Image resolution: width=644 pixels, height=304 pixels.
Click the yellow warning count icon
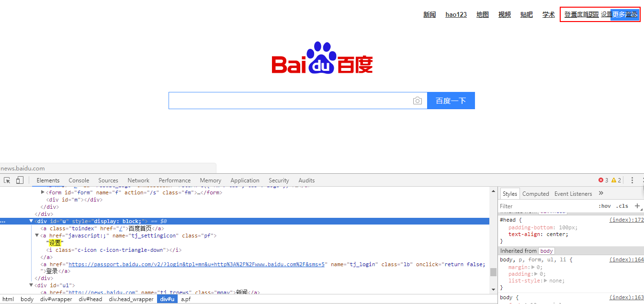614,180
